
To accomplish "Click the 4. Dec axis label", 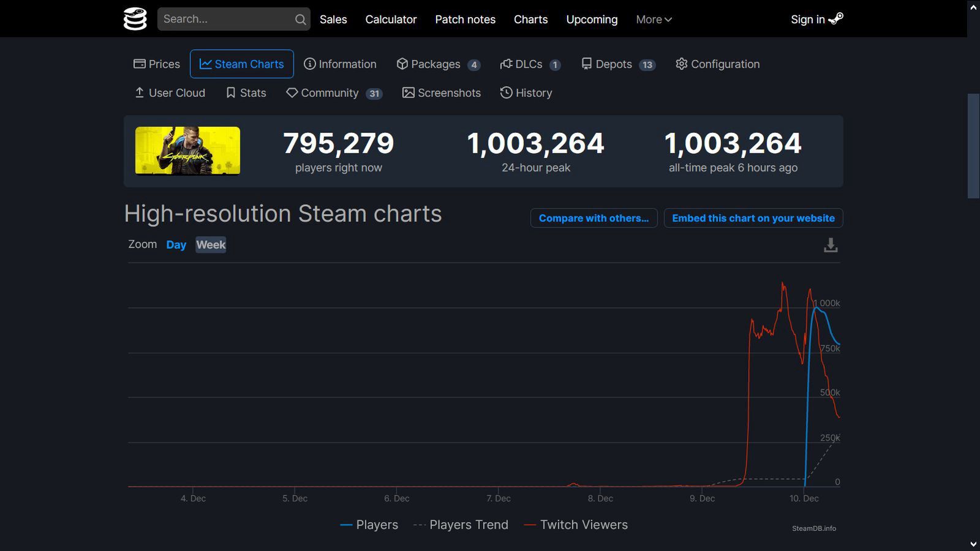I will coord(193,498).
